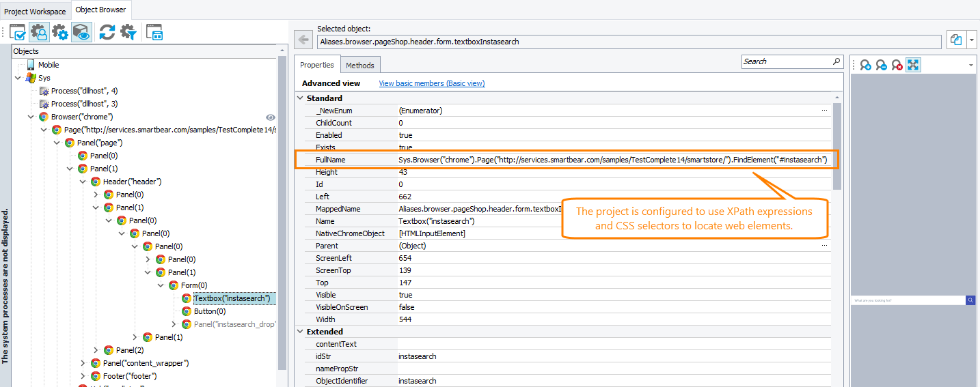Switch to the Methods tab
Viewport: 980px width, 387px height.
coord(359,66)
